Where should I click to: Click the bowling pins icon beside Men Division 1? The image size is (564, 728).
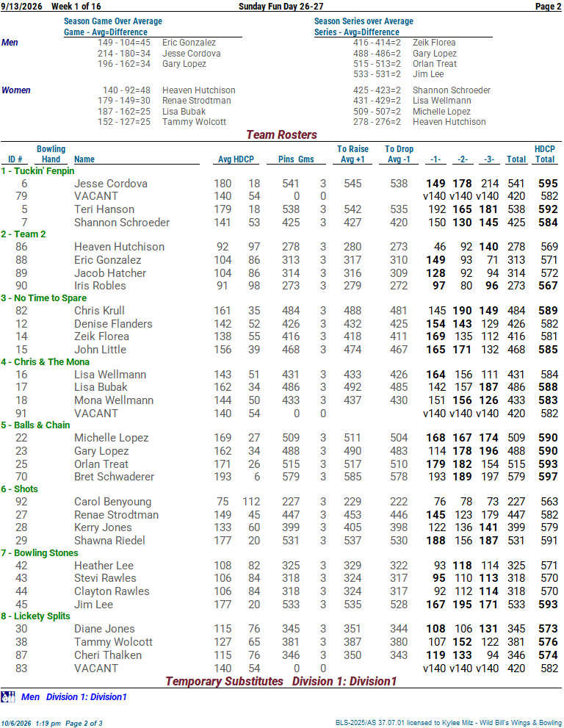[x=7, y=697]
